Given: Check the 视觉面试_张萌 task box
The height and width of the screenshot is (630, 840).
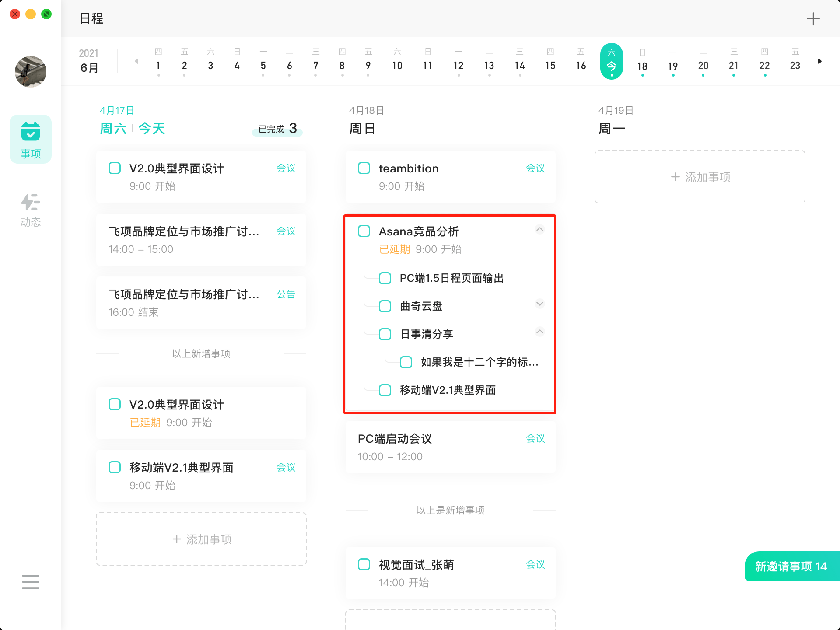Looking at the screenshot, I should 364,564.
